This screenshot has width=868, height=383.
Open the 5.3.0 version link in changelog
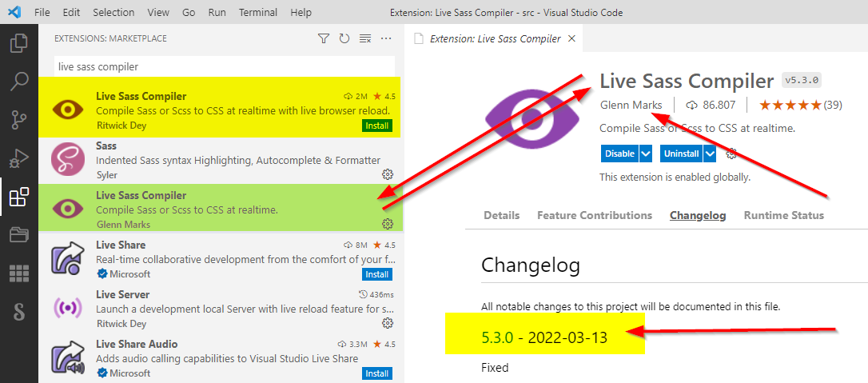point(497,337)
